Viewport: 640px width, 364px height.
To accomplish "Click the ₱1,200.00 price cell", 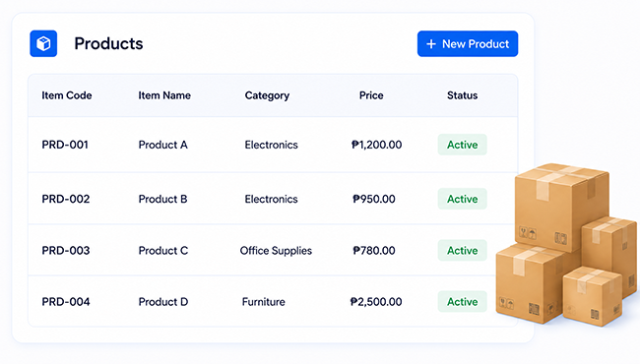I will (x=377, y=145).
